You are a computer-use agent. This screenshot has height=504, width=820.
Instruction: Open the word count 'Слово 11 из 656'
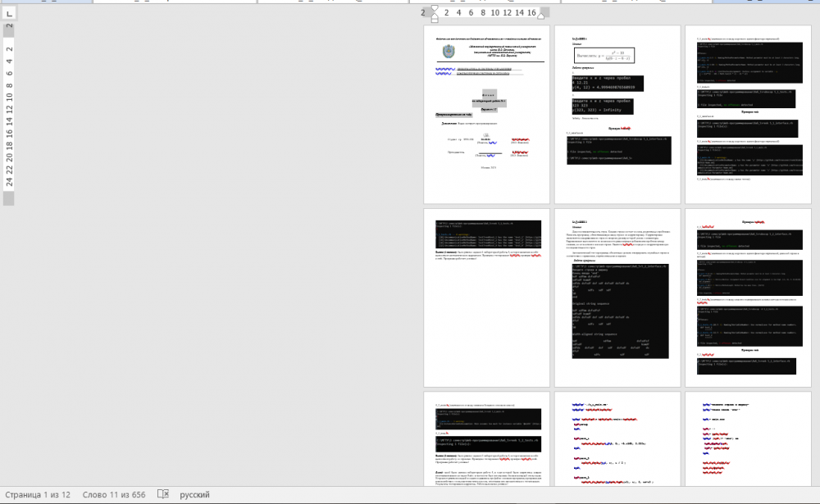pyautogui.click(x=114, y=495)
